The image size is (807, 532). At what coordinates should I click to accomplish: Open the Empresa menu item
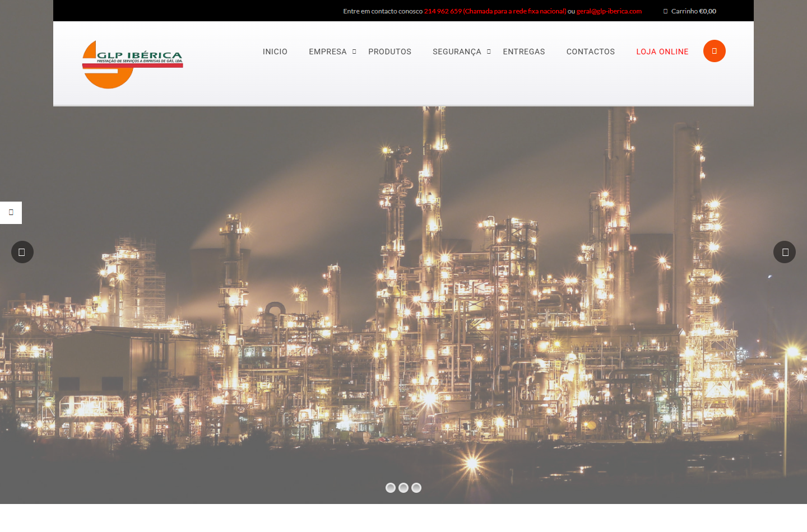coord(328,52)
